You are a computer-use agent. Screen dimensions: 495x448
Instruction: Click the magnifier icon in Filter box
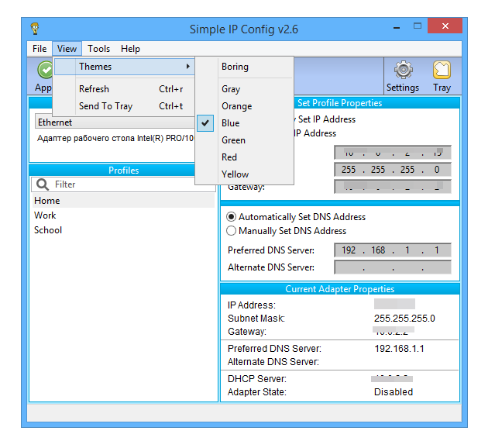click(x=42, y=184)
